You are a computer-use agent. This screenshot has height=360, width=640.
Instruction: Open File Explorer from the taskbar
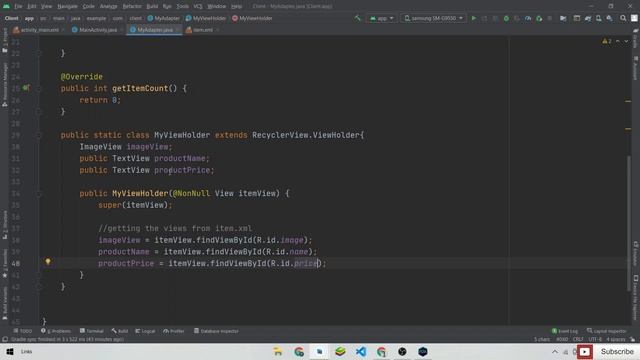278,351
